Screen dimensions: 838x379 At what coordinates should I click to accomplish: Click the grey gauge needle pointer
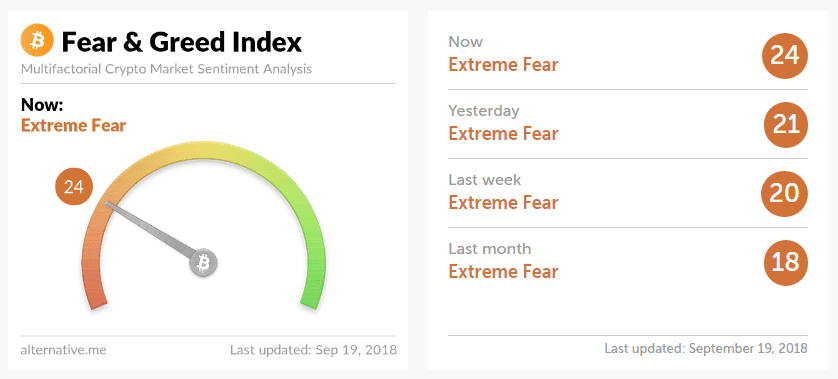click(151, 227)
